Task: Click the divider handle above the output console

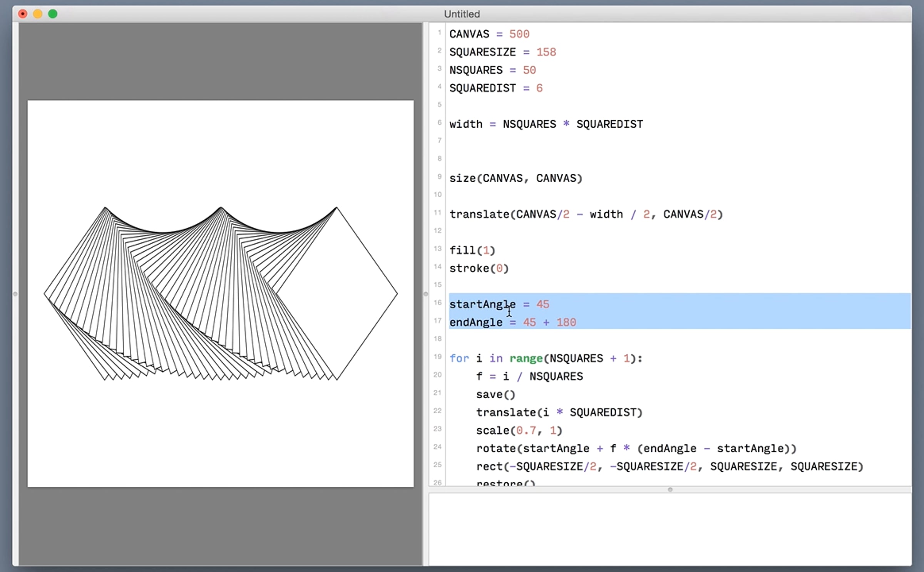Action: point(670,490)
